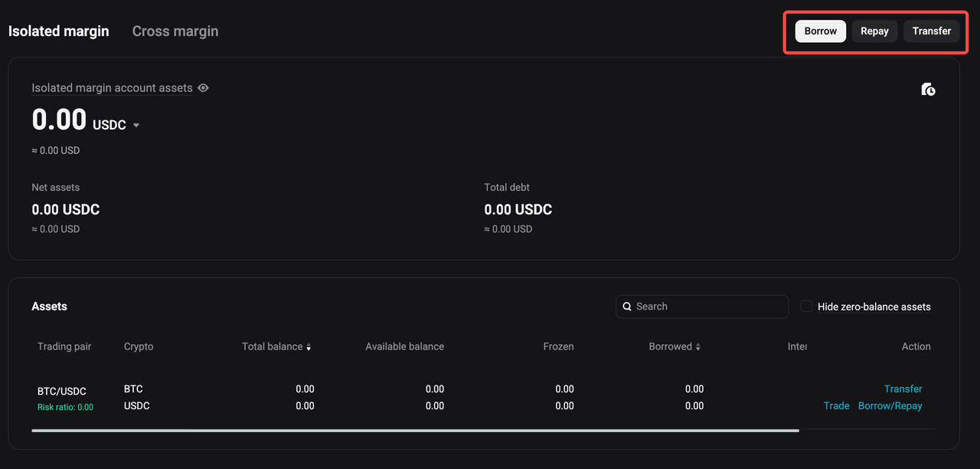The width and height of the screenshot is (980, 469).
Task: Click the top Transfer button
Action: tap(932, 31)
